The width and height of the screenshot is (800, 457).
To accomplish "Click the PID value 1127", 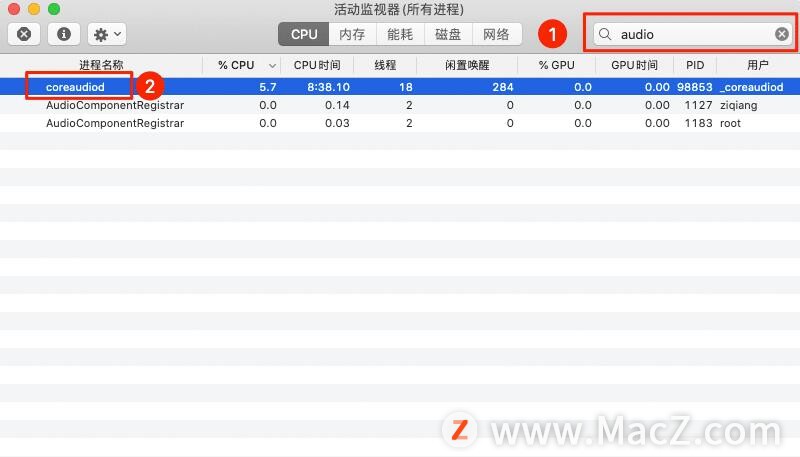I will click(698, 105).
